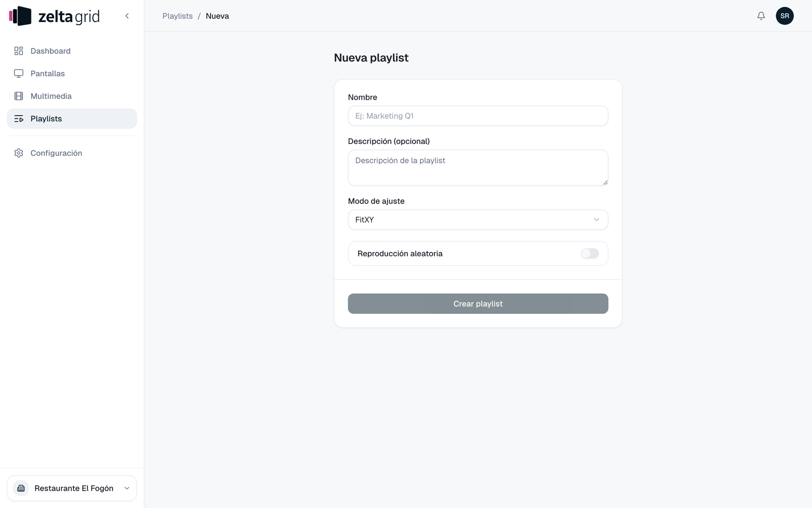Click the Zelta Grid logo
Image resolution: width=812 pixels, height=508 pixels.
click(x=54, y=16)
